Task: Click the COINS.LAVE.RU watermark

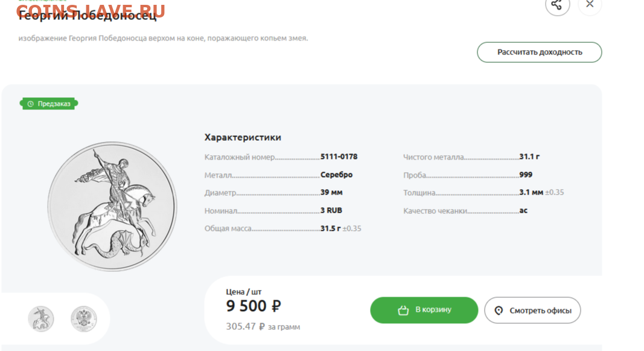Action: [x=91, y=10]
